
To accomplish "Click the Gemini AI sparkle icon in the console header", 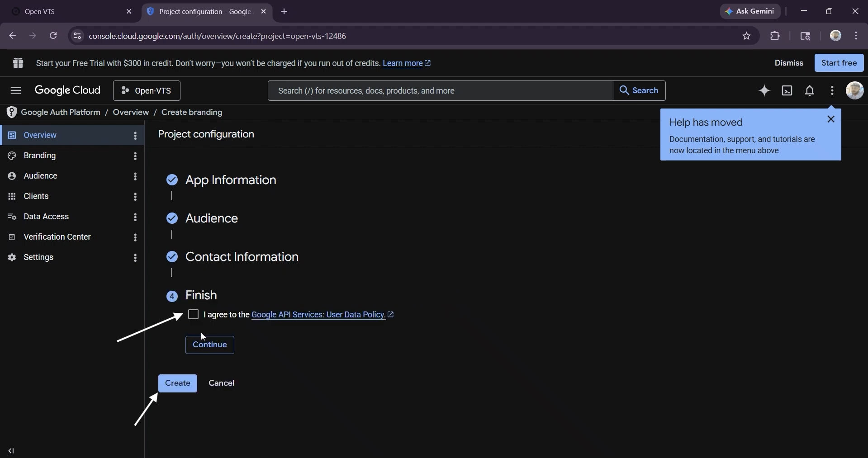I will 764,91.
